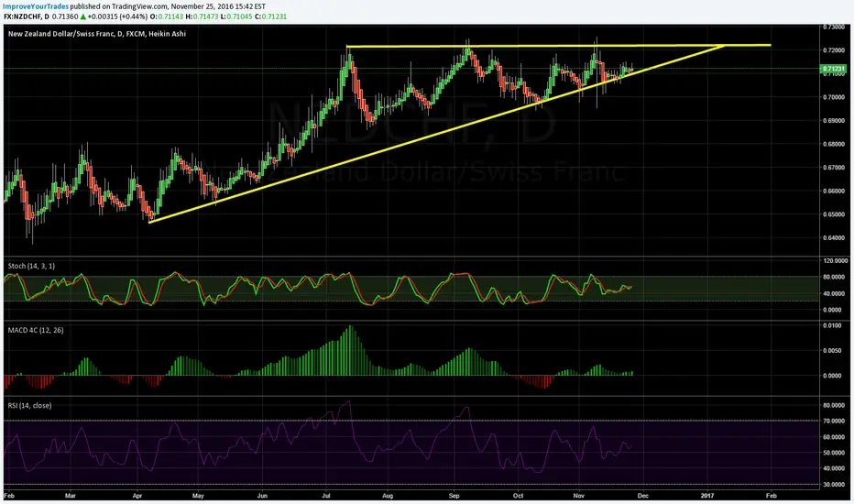Viewport: 854px width, 504px height.
Task: Click the Apr label on time axis
Action: [x=137, y=496]
